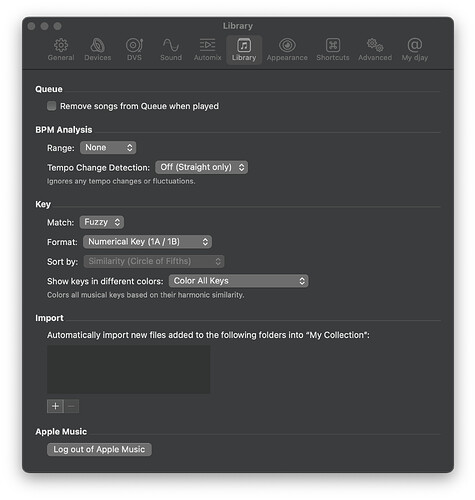475x500 pixels.
Task: Open the Color All Keys dropdown
Action: [238, 281]
